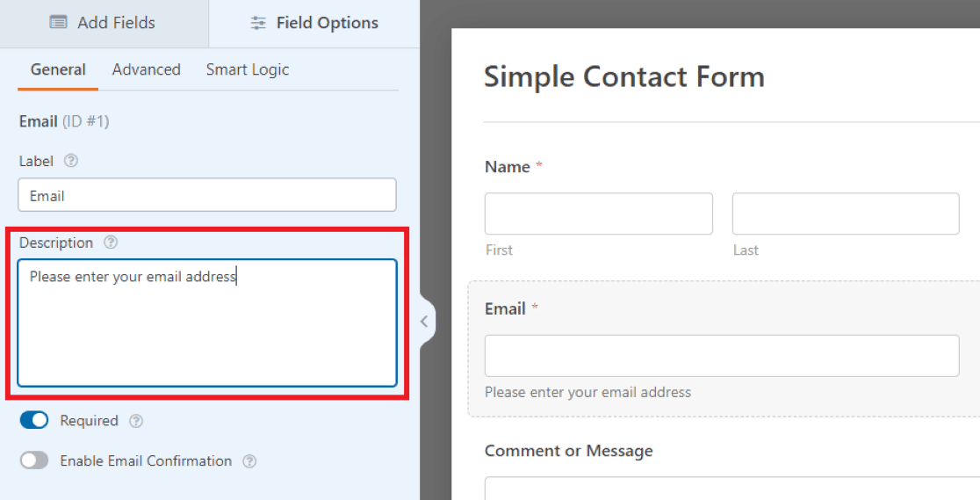Click the First name input in preview
The height and width of the screenshot is (500, 980).
[599, 214]
